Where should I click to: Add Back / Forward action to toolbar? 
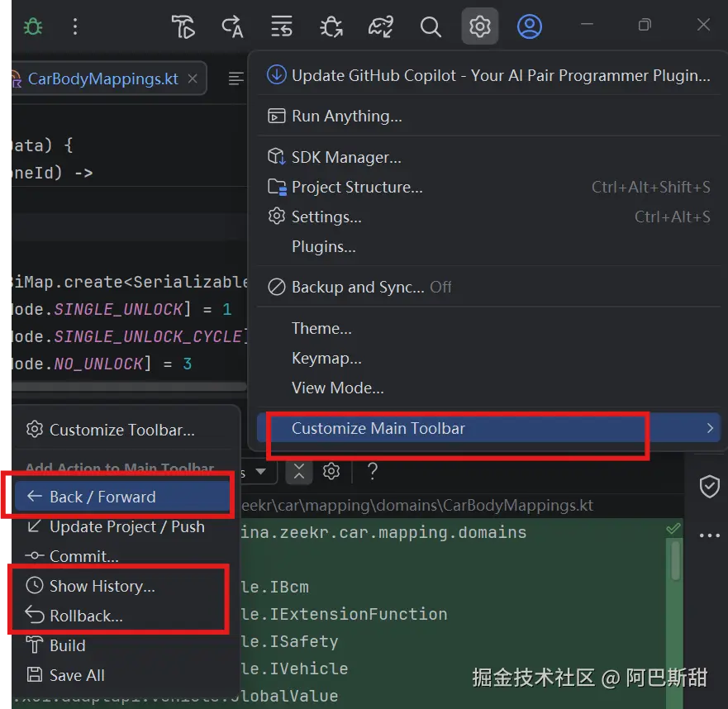coord(122,497)
